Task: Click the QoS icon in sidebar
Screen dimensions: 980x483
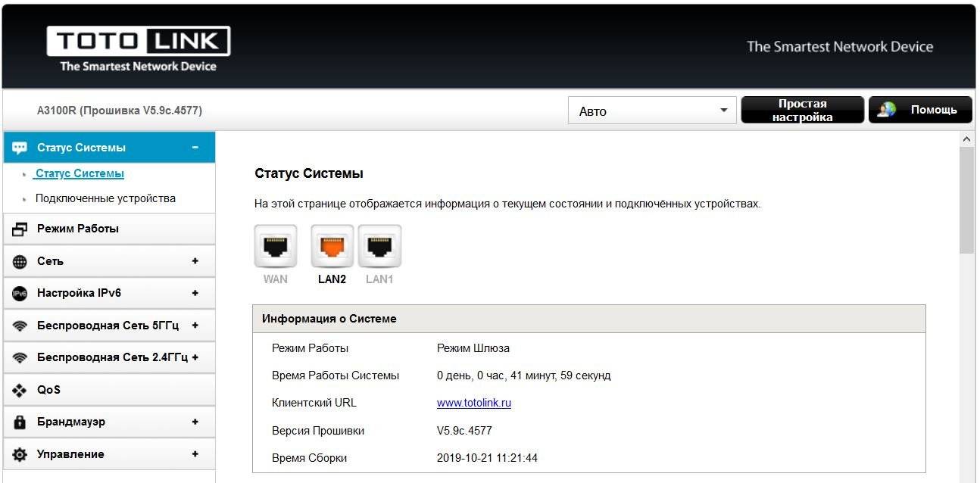Action: coord(20,391)
